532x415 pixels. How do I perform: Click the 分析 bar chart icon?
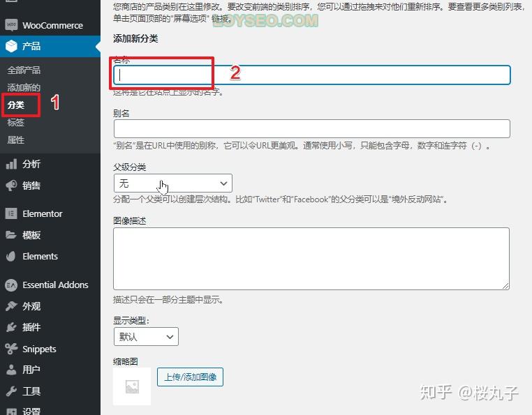point(11,164)
